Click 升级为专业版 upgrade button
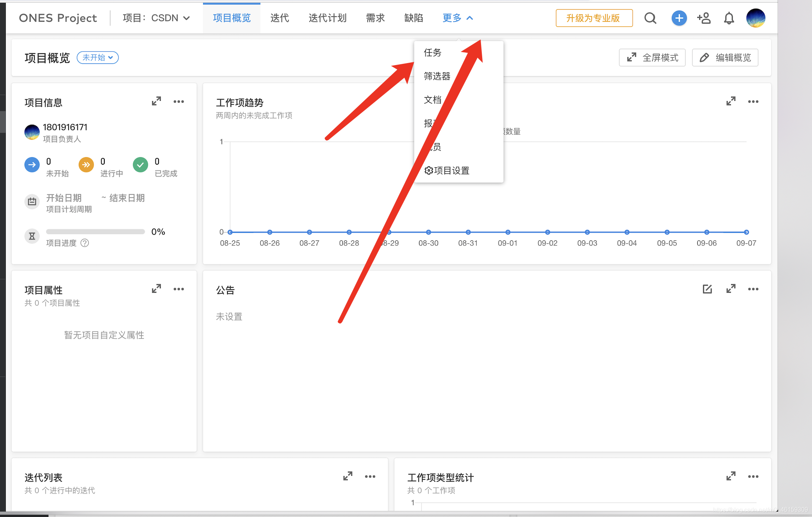The image size is (812, 517). 594,18
